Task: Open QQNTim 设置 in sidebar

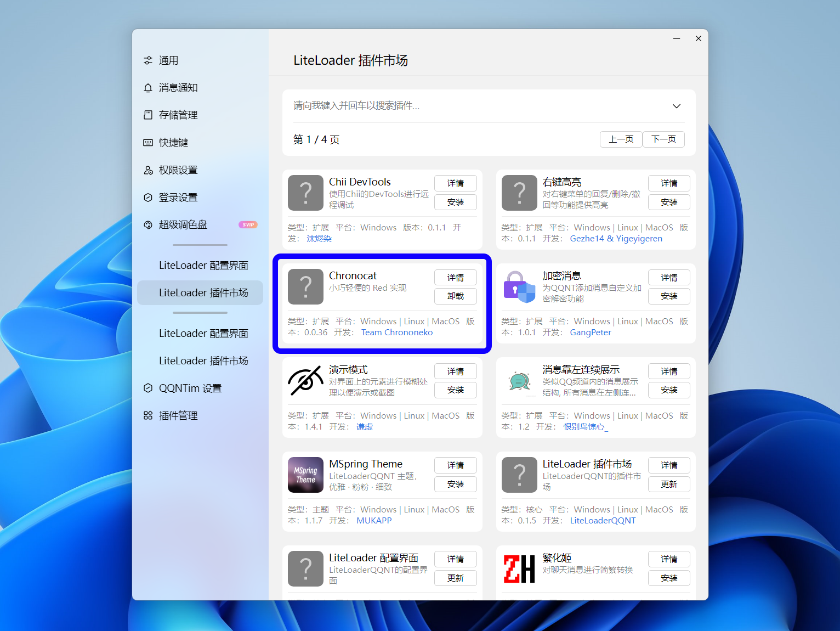Action: point(200,388)
